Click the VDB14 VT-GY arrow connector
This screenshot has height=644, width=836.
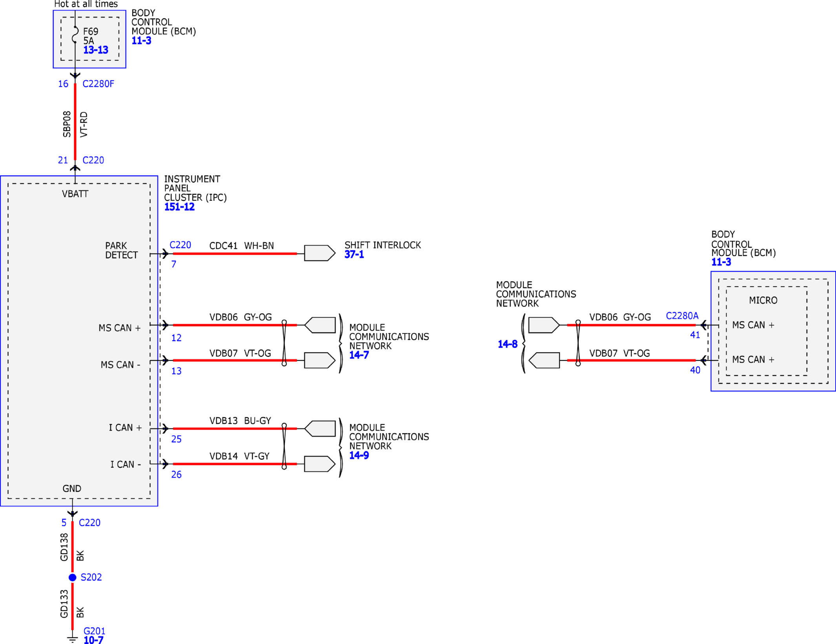pyautogui.click(x=320, y=464)
